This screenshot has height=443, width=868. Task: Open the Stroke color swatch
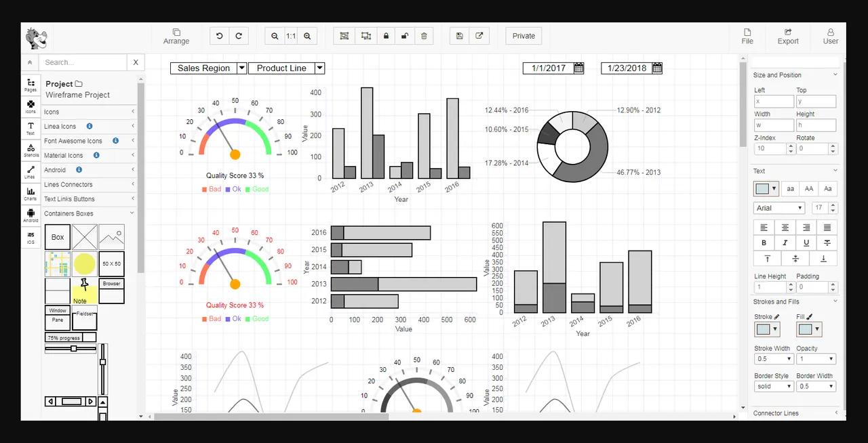coord(767,329)
